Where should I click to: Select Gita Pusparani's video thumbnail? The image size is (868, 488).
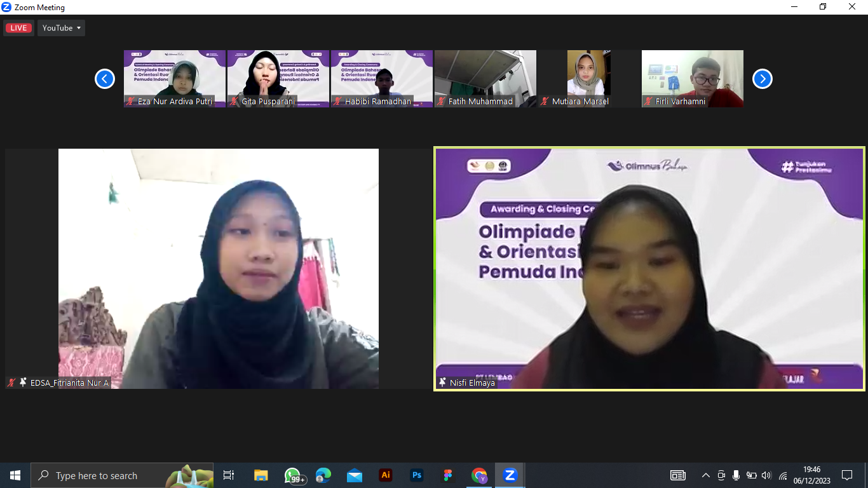click(x=278, y=78)
